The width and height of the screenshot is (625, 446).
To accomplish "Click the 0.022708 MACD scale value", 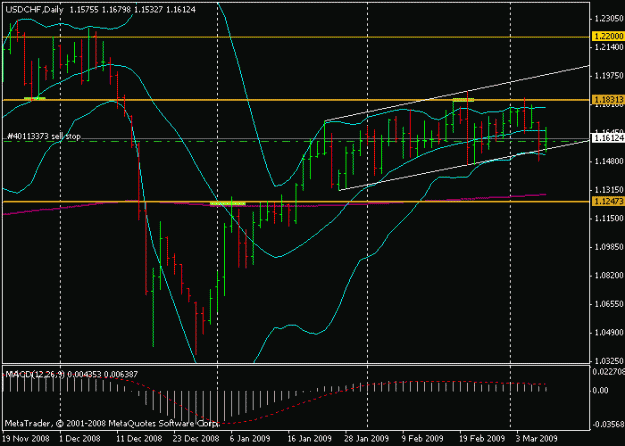I will click(x=609, y=372).
